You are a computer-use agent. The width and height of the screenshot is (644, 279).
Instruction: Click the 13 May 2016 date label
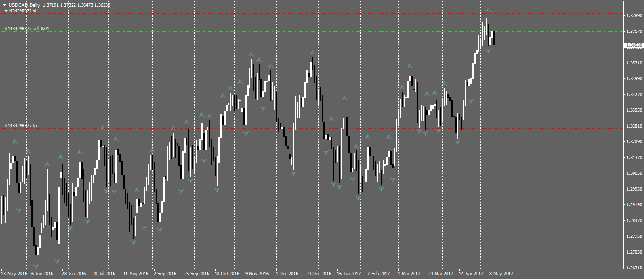[x=14, y=274]
